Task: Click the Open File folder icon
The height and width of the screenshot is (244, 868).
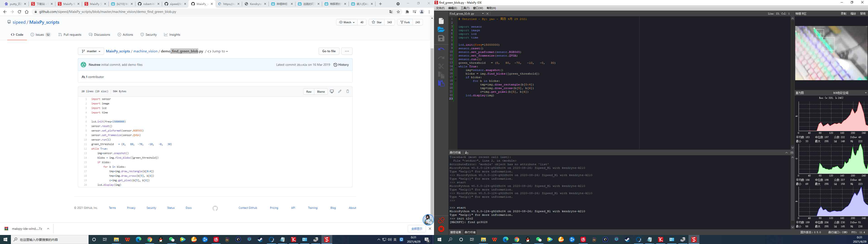Action: click(441, 30)
